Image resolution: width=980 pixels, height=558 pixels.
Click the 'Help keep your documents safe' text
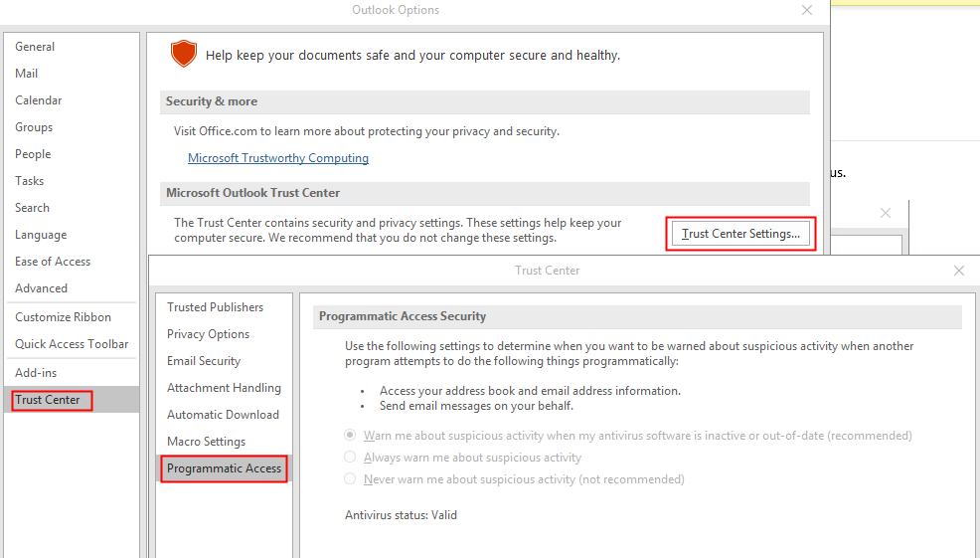coord(412,55)
